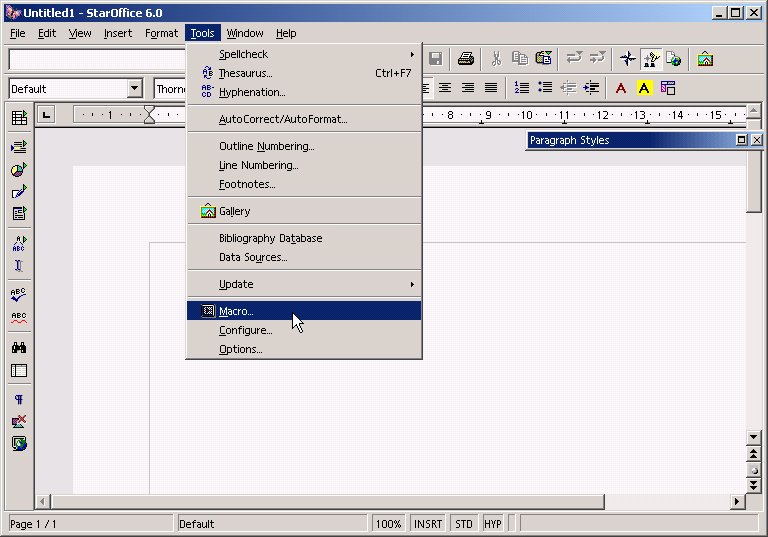Click the Find binoculars icon

(x=19, y=347)
